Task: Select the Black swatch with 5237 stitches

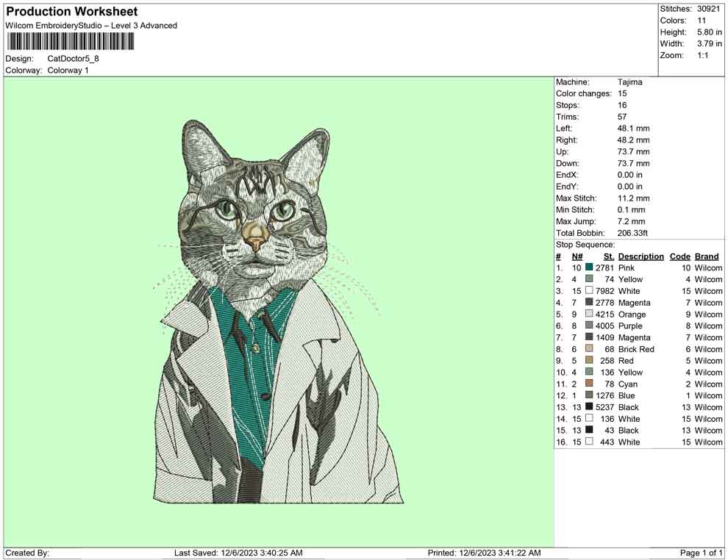Action: pyautogui.click(x=588, y=407)
